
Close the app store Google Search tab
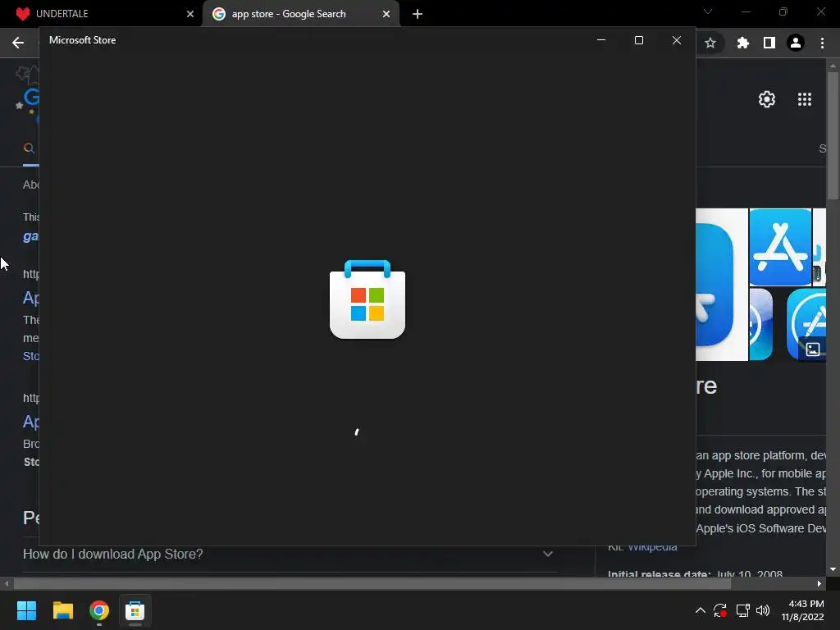click(386, 14)
